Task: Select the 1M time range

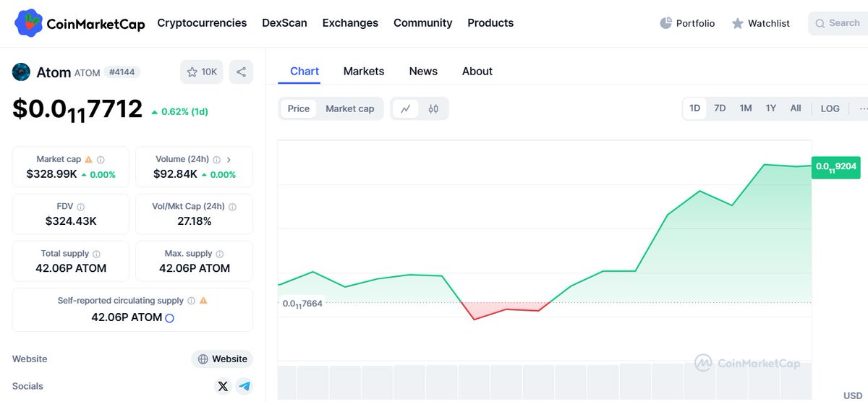Action: (746, 108)
